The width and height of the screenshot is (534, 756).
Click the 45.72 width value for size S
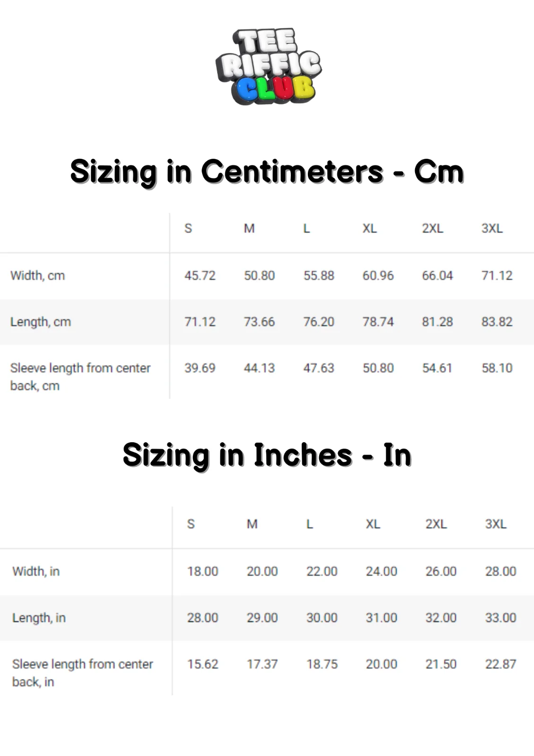point(200,275)
